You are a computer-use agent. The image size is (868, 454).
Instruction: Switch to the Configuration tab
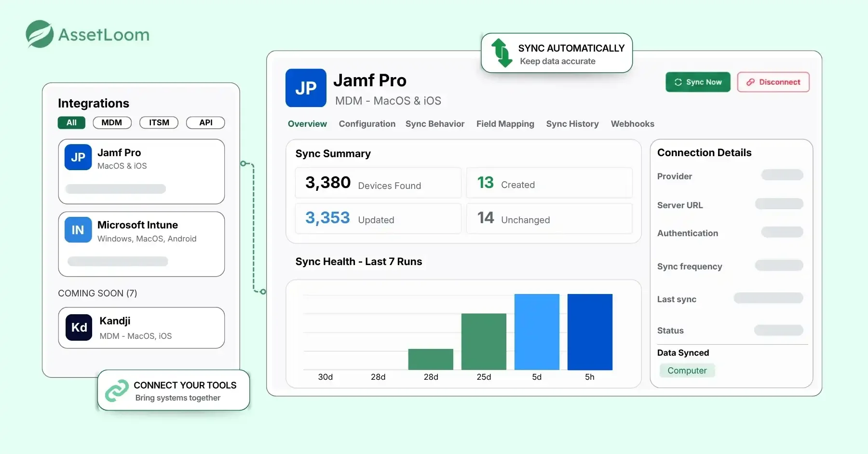pos(367,124)
